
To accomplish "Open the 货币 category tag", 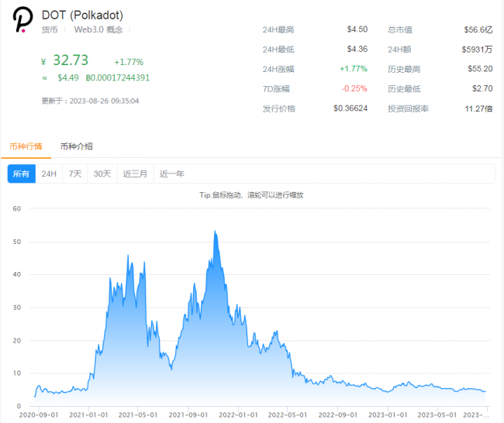I will tap(50, 30).
